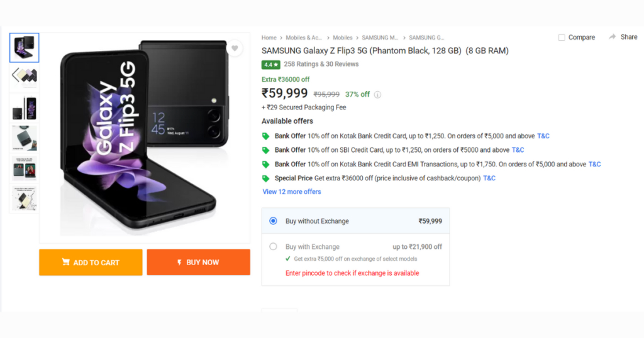This screenshot has height=338, width=644.
Task: Click the lightning icon in Buy Now
Action: (179, 263)
